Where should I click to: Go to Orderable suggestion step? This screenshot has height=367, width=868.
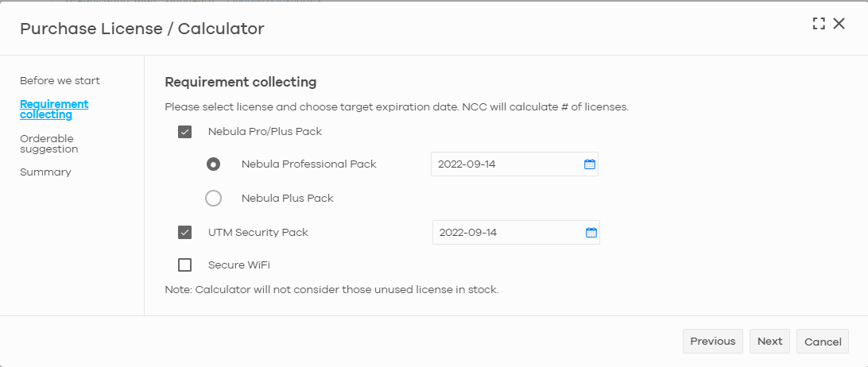click(x=48, y=144)
